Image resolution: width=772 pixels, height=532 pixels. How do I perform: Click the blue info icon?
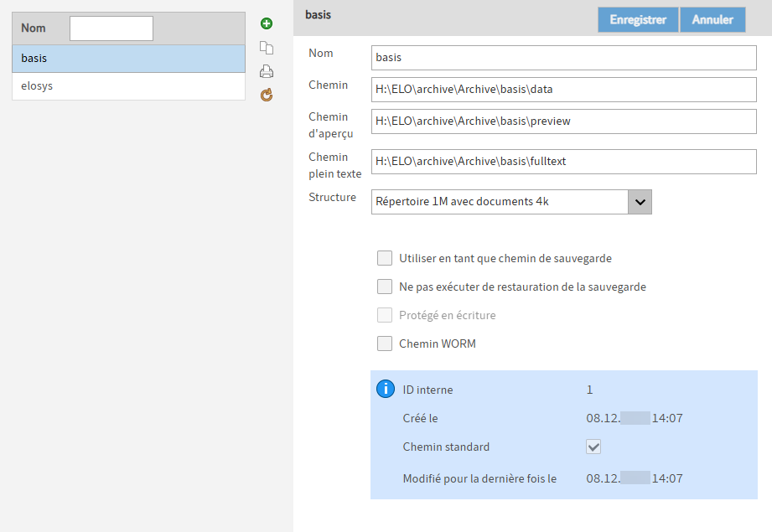point(385,389)
